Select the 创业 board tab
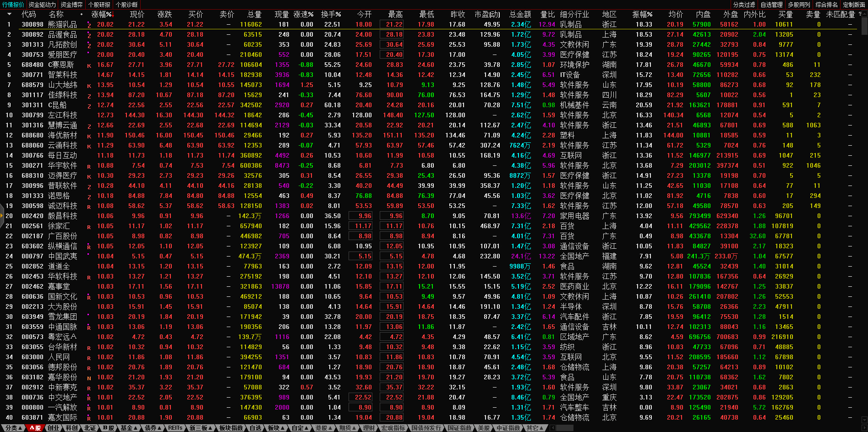Screen dimensions: 868x432 pyautogui.click(x=54, y=428)
